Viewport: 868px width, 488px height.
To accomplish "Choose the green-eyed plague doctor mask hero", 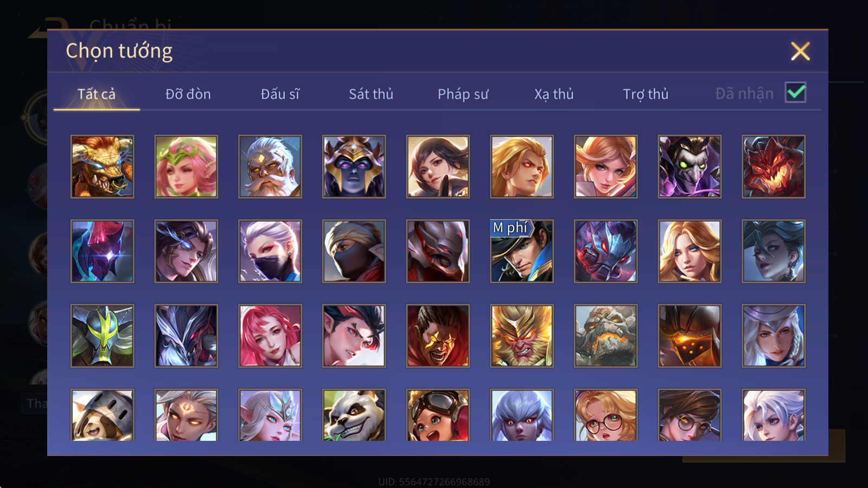I will point(690,166).
